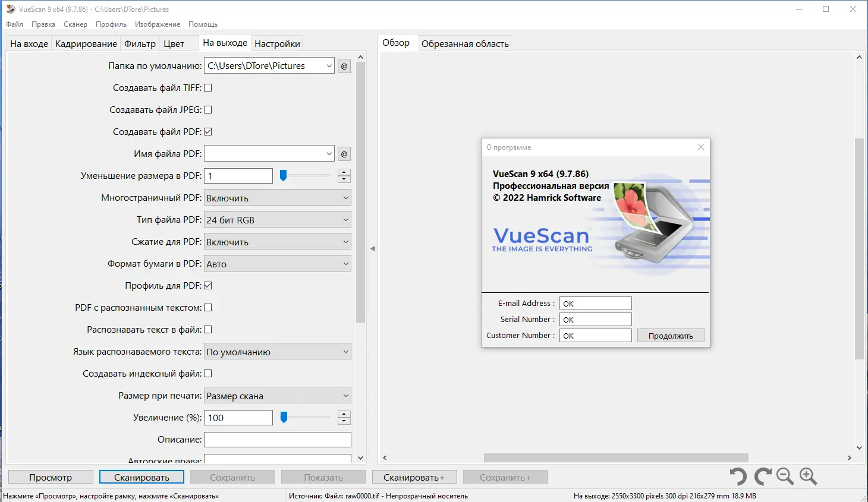Click the E-mail Address field
Screen dimensions: 868x502
click(596, 304)
